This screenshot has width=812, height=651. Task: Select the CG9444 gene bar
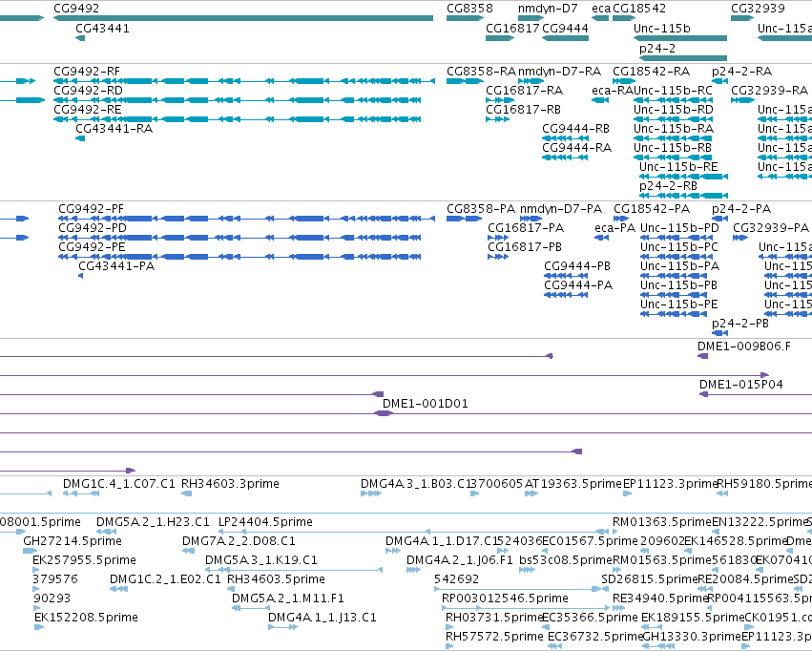pyautogui.click(x=565, y=38)
